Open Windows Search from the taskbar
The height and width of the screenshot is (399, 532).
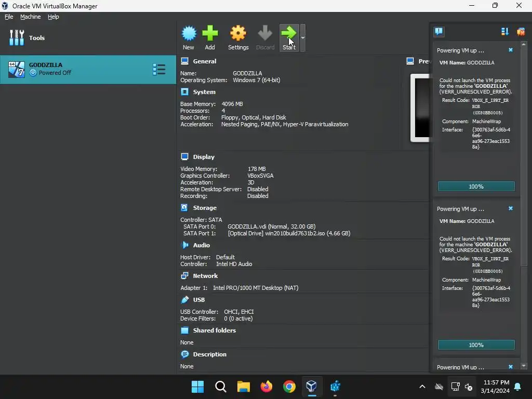[x=220, y=386]
